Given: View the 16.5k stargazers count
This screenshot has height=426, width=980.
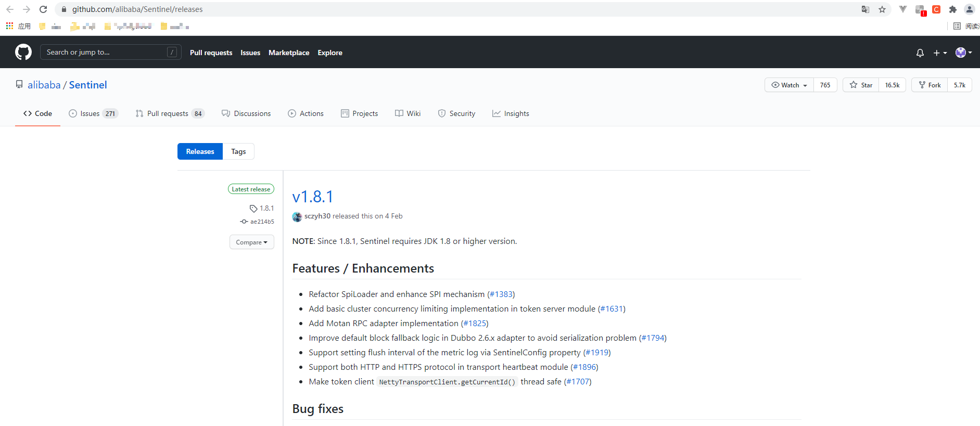Looking at the screenshot, I should 893,85.
